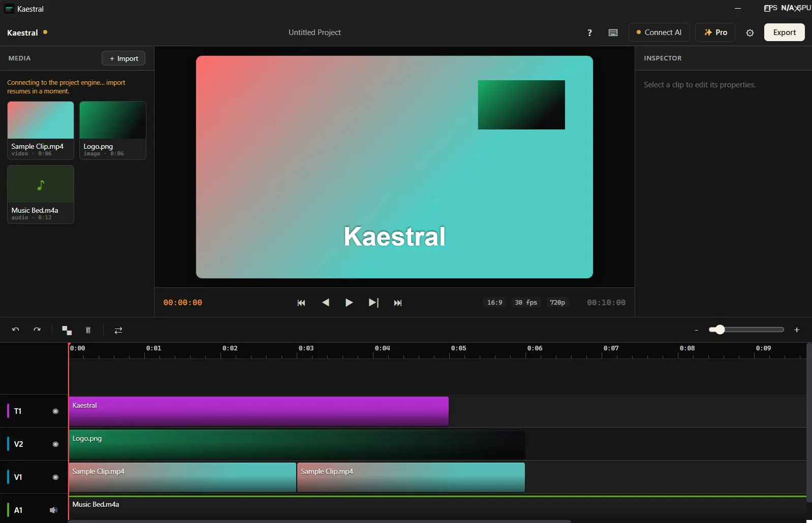The width and height of the screenshot is (812, 523).
Task: Click the swap arrows timeline icon
Action: [x=118, y=330]
